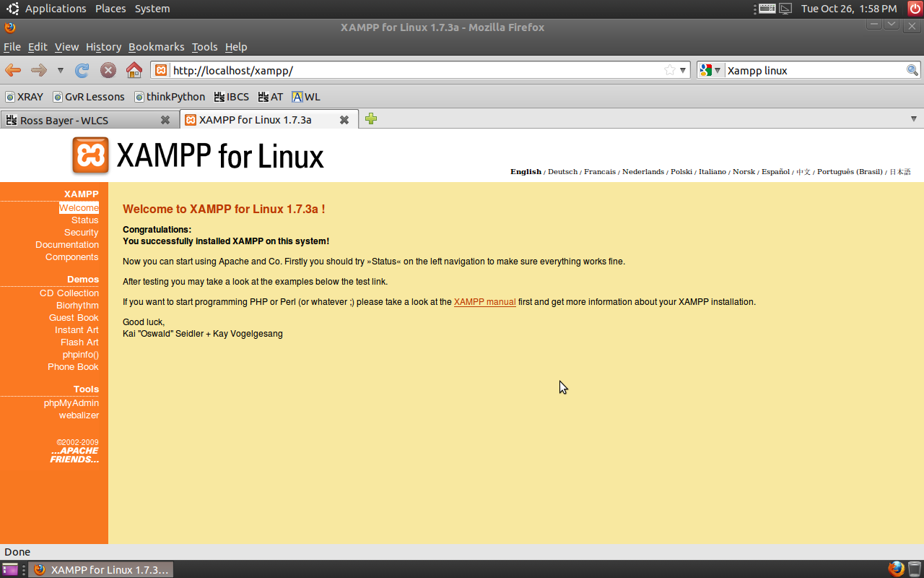Viewport: 924px width, 578px height.
Task: Open the Help menu
Action: pyautogui.click(x=236, y=47)
